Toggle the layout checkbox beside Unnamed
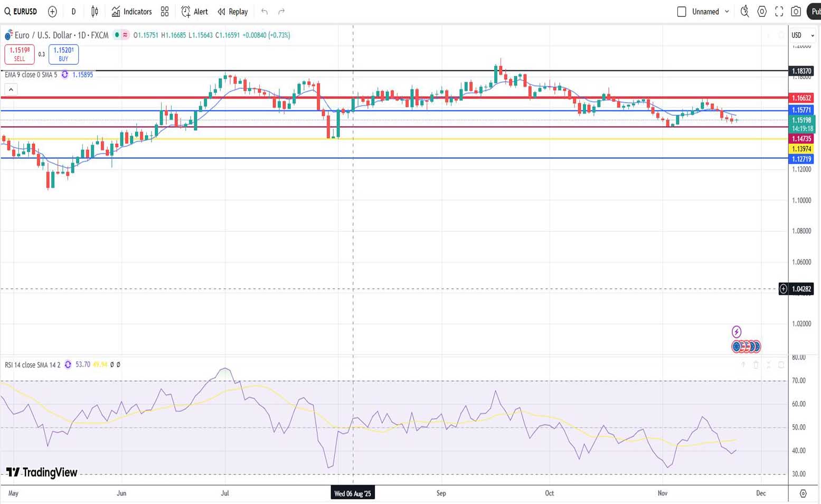The width and height of the screenshot is (821, 504). pos(682,12)
